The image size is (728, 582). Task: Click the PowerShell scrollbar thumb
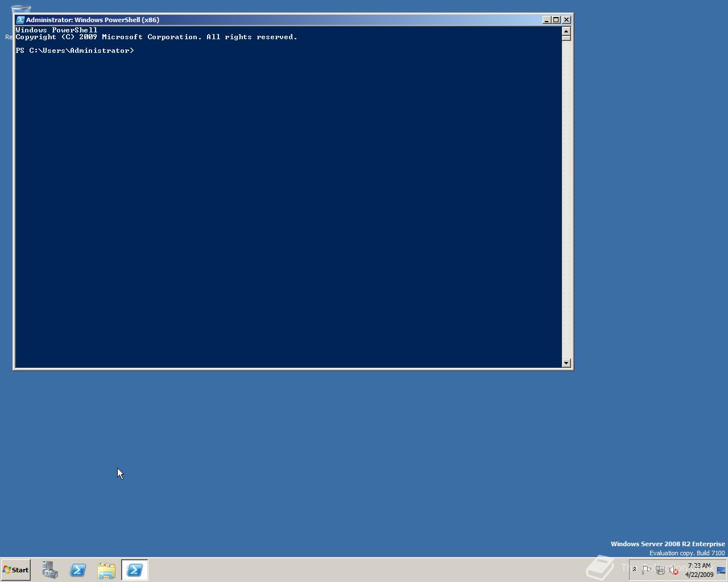coord(566,38)
